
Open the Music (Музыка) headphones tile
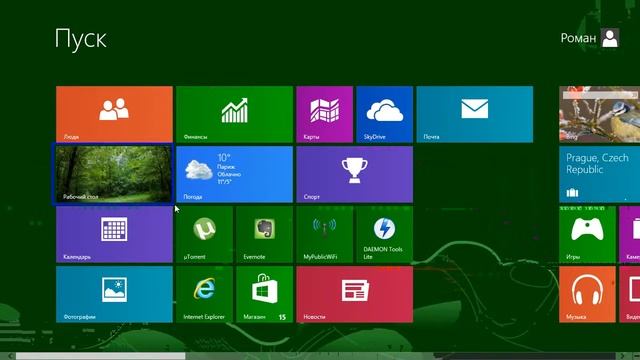tap(587, 294)
